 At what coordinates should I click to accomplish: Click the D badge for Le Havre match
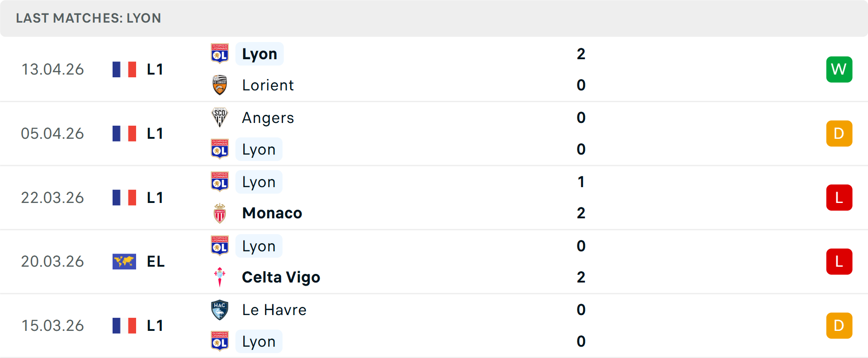(839, 325)
